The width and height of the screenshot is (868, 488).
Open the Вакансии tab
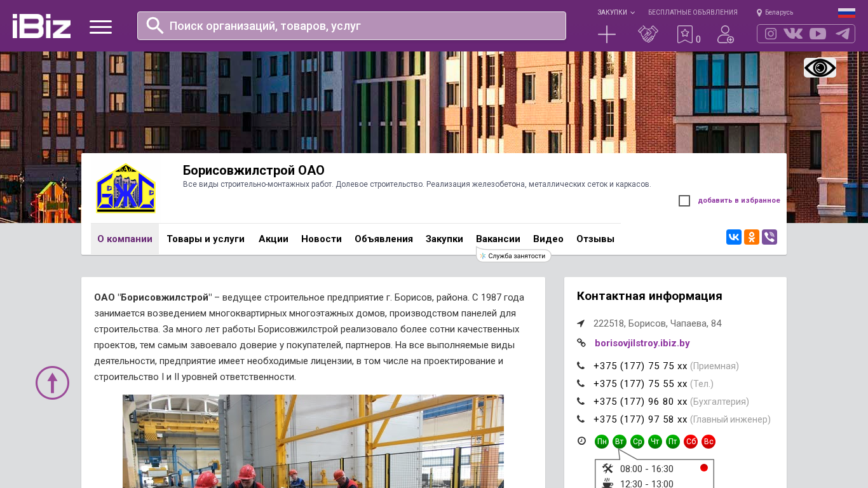tap(498, 239)
